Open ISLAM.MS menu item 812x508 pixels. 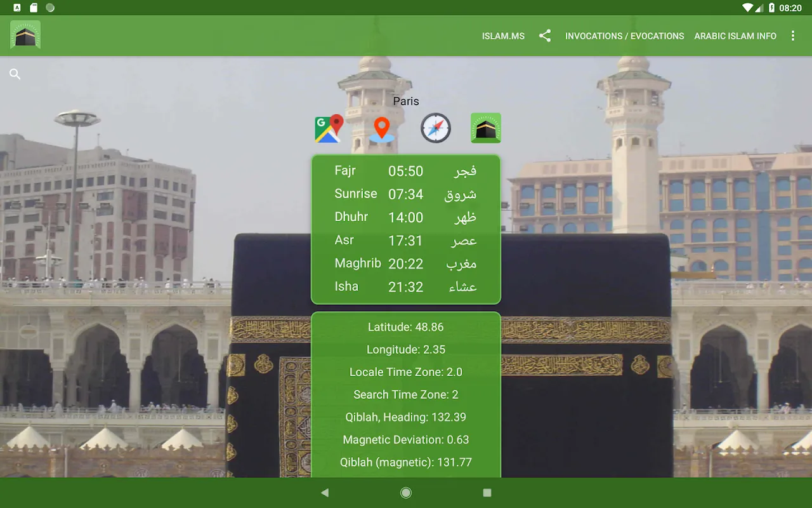coord(503,36)
